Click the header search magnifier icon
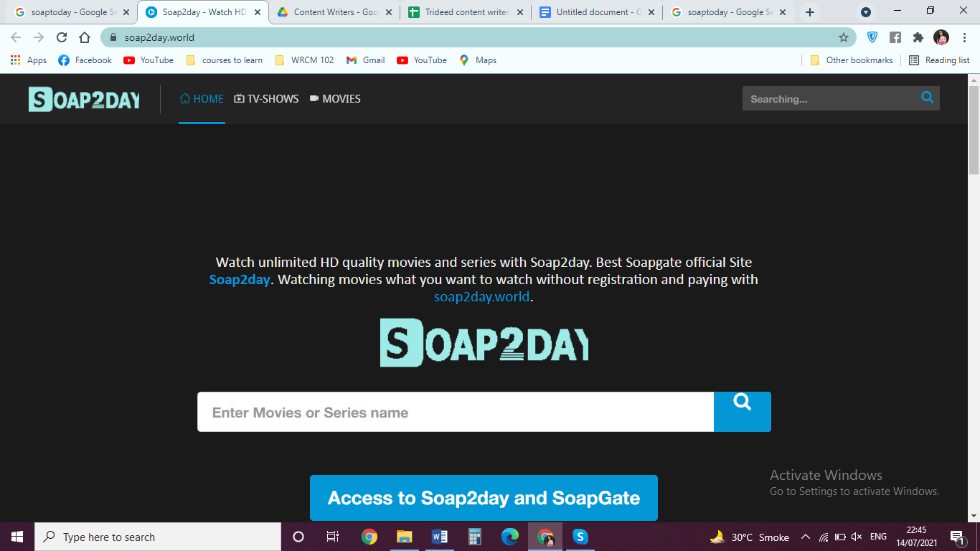Viewport: 980px width, 551px height. point(928,98)
